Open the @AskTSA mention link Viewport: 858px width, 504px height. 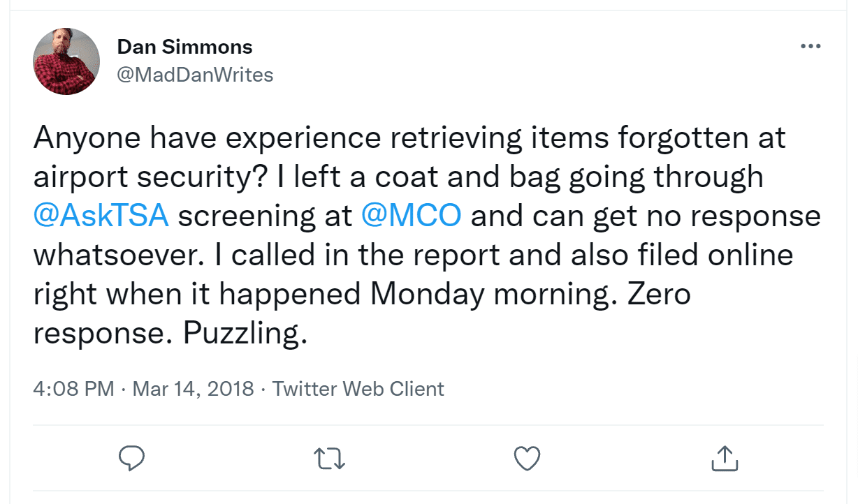[101, 216]
